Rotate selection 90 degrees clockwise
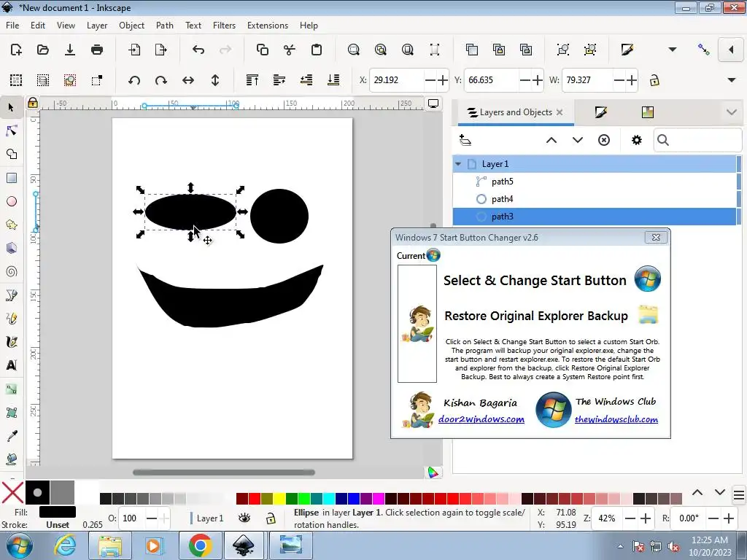 (161, 80)
